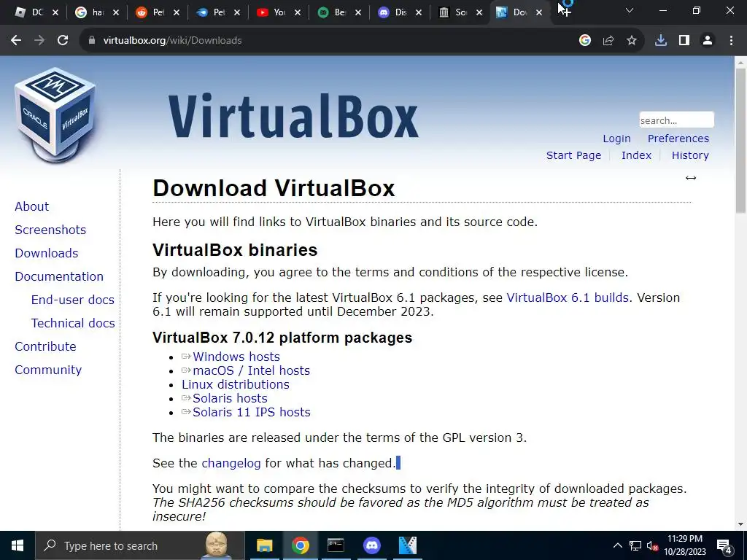
Task: Open Windows Start menu
Action: point(18,545)
